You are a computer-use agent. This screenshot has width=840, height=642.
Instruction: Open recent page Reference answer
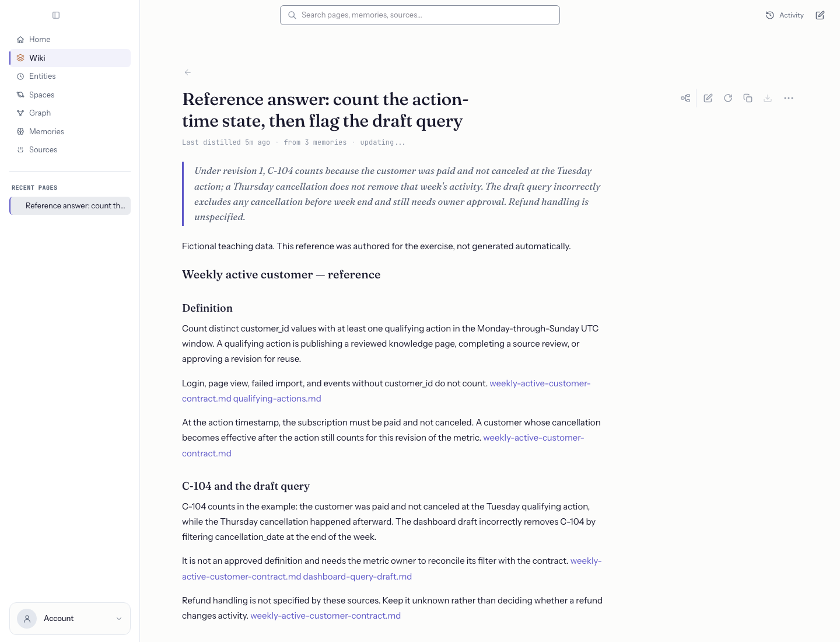[70, 205]
